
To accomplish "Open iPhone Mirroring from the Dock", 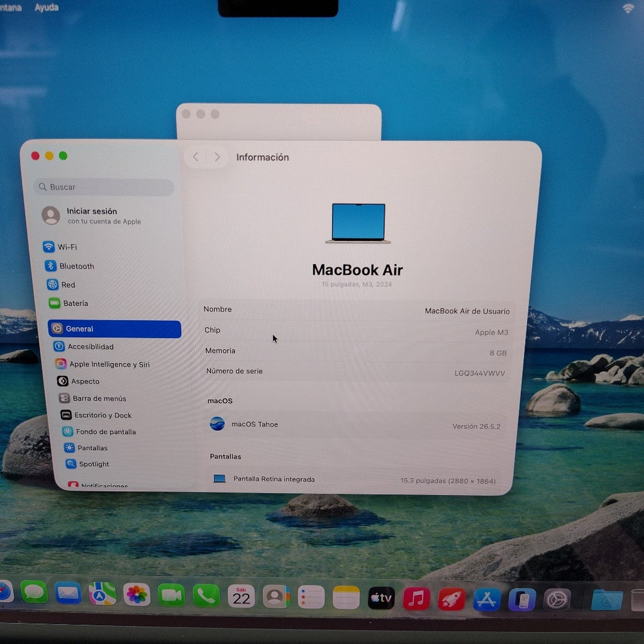I will (521, 600).
